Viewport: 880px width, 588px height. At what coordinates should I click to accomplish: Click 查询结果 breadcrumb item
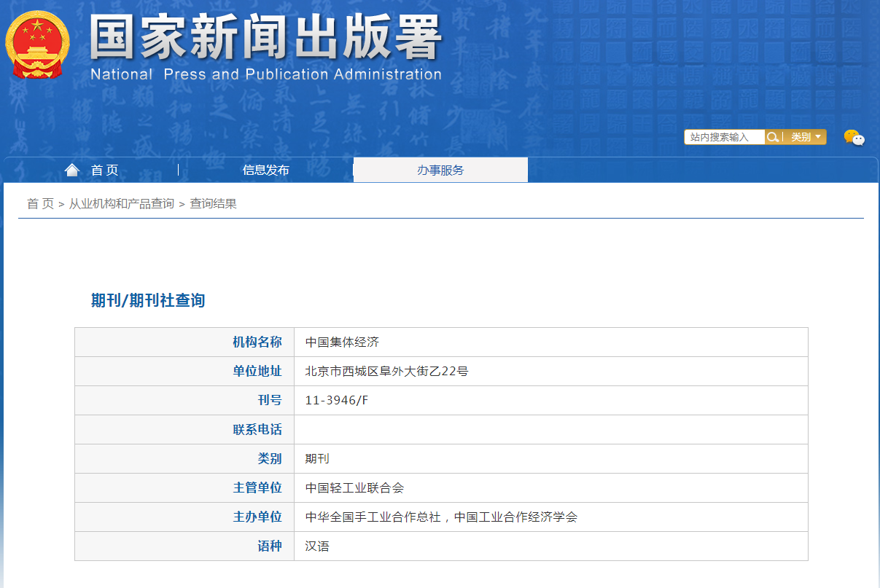(213, 204)
